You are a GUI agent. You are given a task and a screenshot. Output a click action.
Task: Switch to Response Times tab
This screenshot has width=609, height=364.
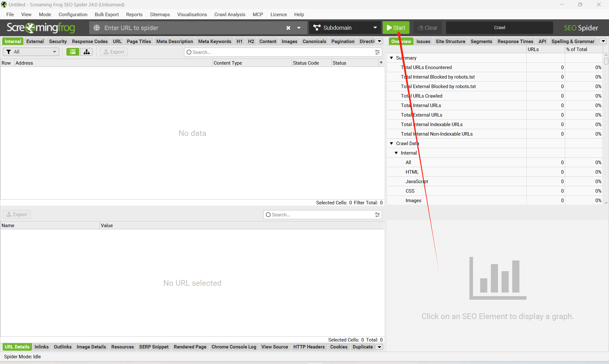click(515, 42)
